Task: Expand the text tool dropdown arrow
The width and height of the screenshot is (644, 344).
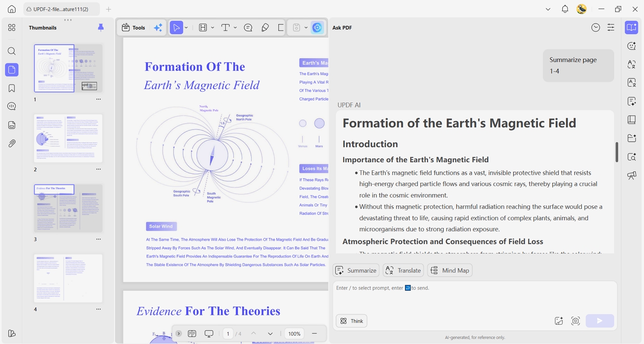Action: point(235,28)
